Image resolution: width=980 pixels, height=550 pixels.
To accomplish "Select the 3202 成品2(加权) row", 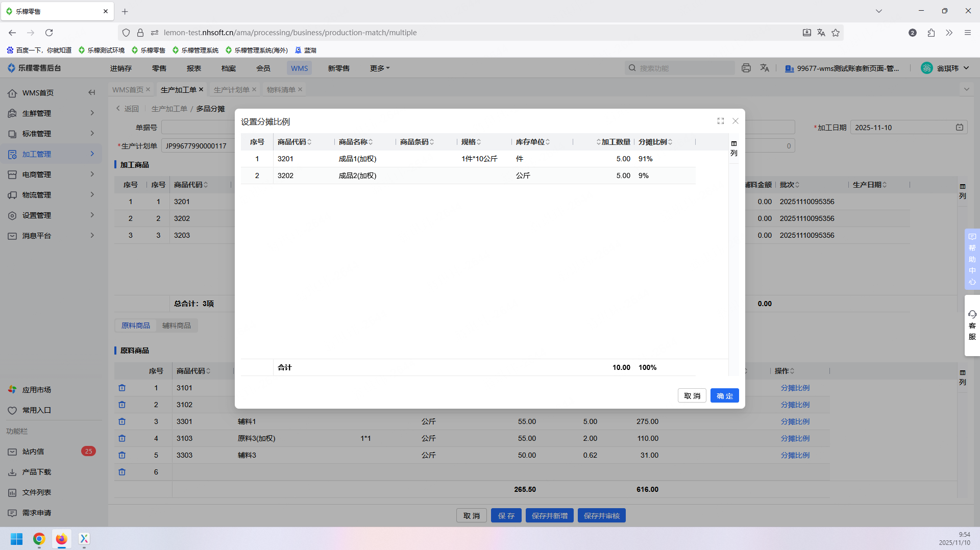I will click(x=357, y=176).
